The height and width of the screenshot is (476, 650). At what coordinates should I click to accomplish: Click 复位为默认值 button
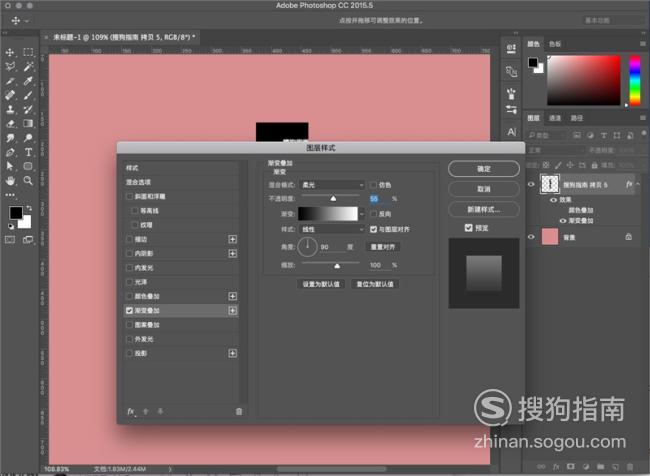(375, 284)
